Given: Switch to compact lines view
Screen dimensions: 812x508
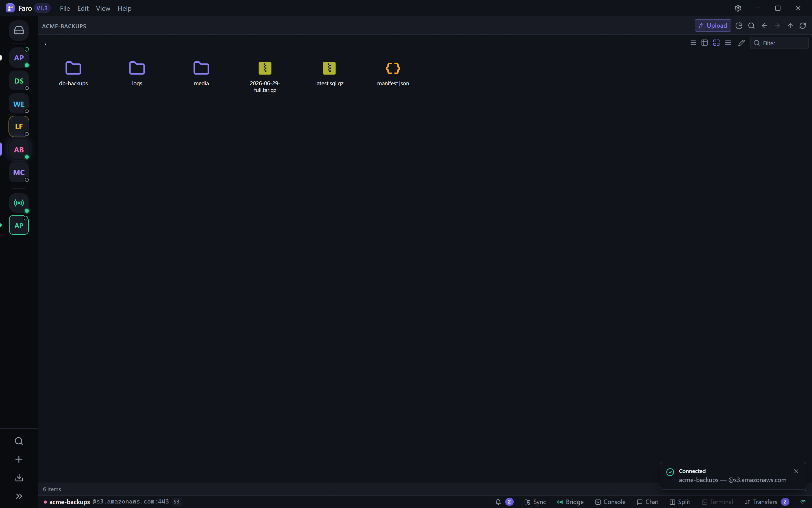Looking at the screenshot, I should point(728,43).
